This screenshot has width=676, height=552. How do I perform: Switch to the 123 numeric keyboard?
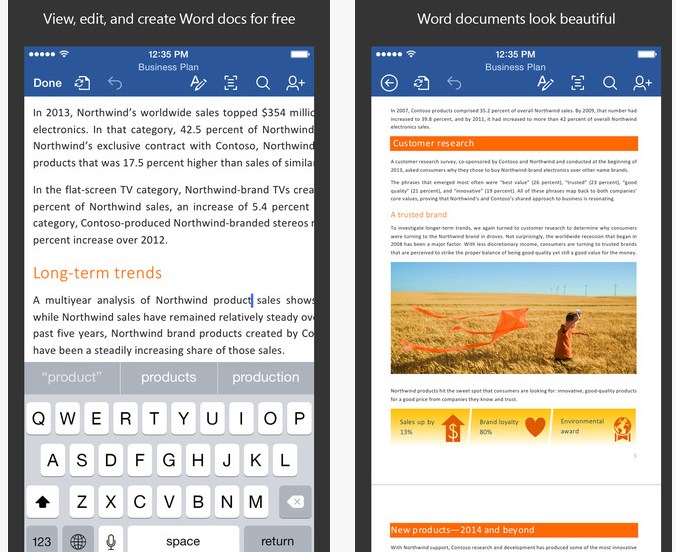tap(42, 541)
